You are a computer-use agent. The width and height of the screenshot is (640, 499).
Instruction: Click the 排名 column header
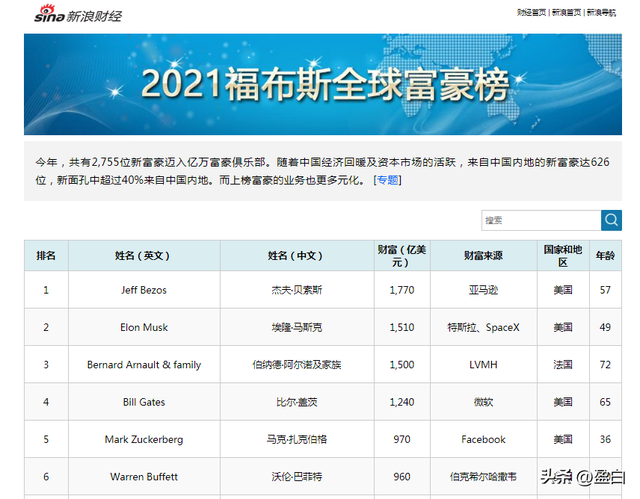pyautogui.click(x=46, y=255)
